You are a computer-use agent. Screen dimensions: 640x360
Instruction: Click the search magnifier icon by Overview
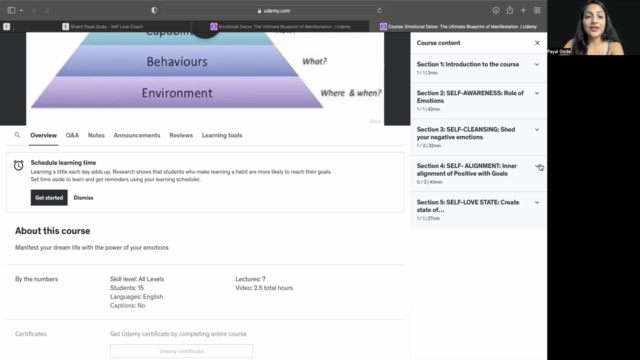coord(17,135)
